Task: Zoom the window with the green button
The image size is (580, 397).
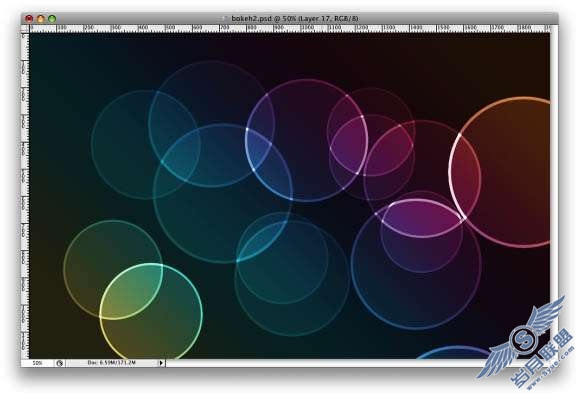Action: click(52, 18)
